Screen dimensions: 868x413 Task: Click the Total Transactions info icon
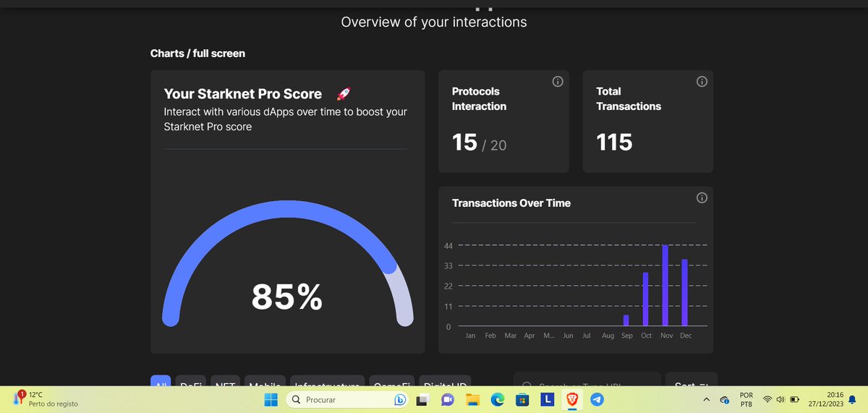tap(702, 82)
